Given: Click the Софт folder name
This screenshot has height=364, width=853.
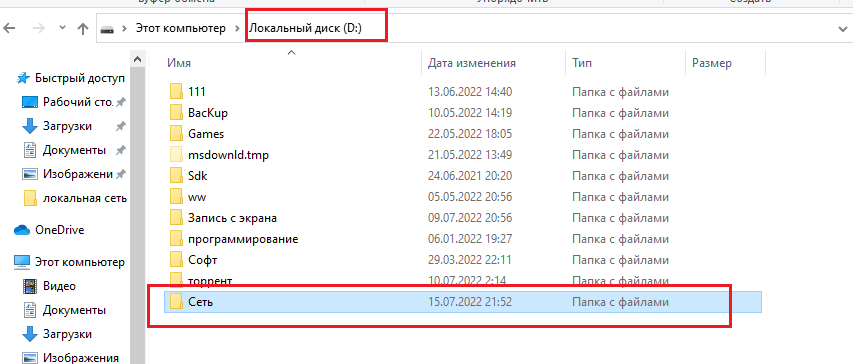Looking at the screenshot, I should click(203, 259).
